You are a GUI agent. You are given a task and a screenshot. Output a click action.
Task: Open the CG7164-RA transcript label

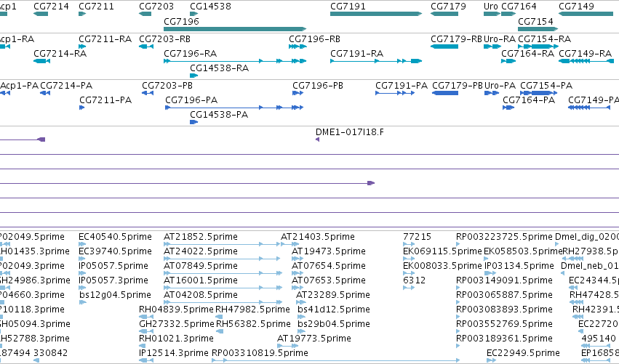pyautogui.click(x=528, y=54)
